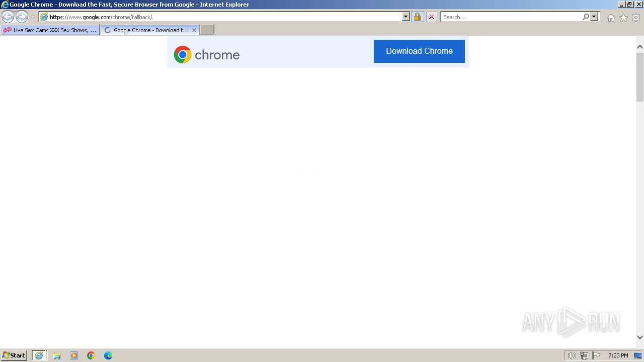Click the volume speaker tray icon

click(x=572, y=355)
